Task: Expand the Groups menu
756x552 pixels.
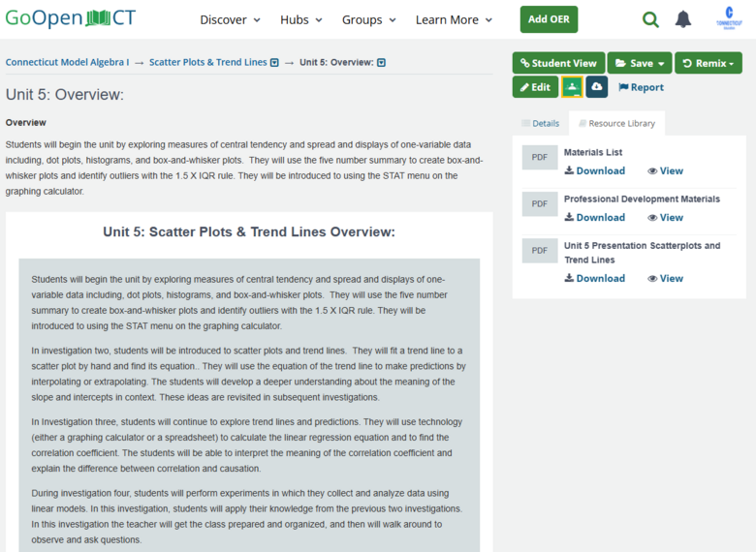Action: tap(369, 20)
